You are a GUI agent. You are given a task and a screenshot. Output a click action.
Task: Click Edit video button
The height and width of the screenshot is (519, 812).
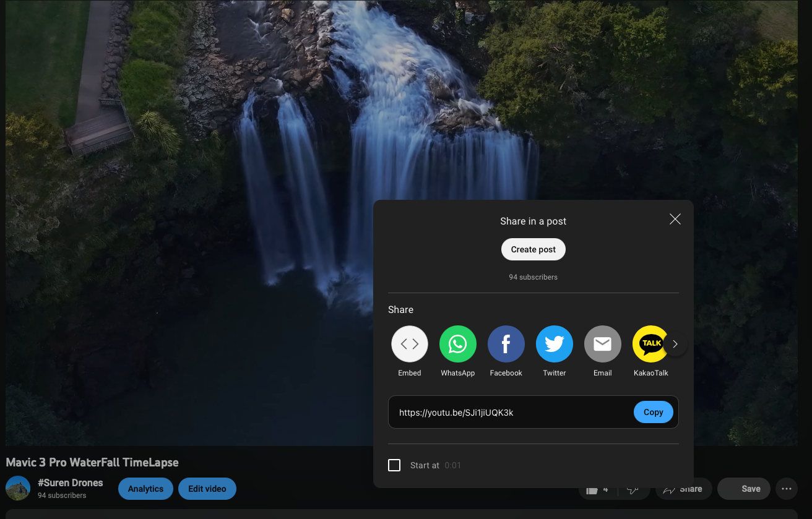click(x=207, y=489)
